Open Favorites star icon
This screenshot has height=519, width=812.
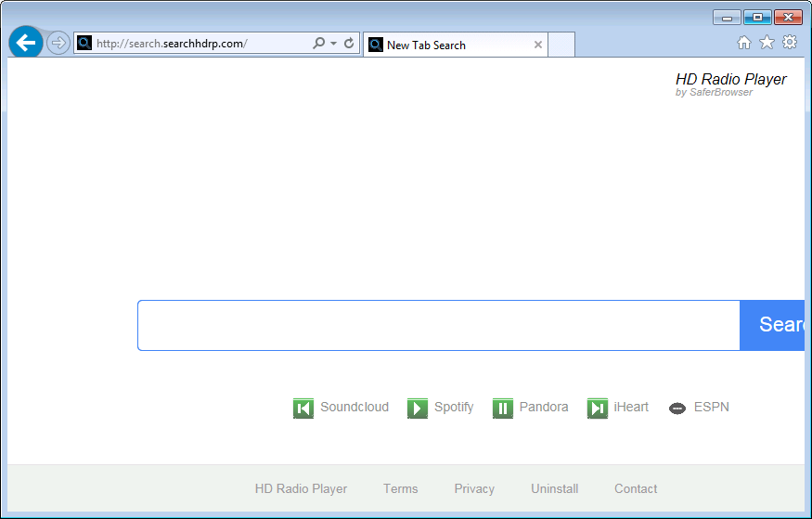[x=767, y=43]
